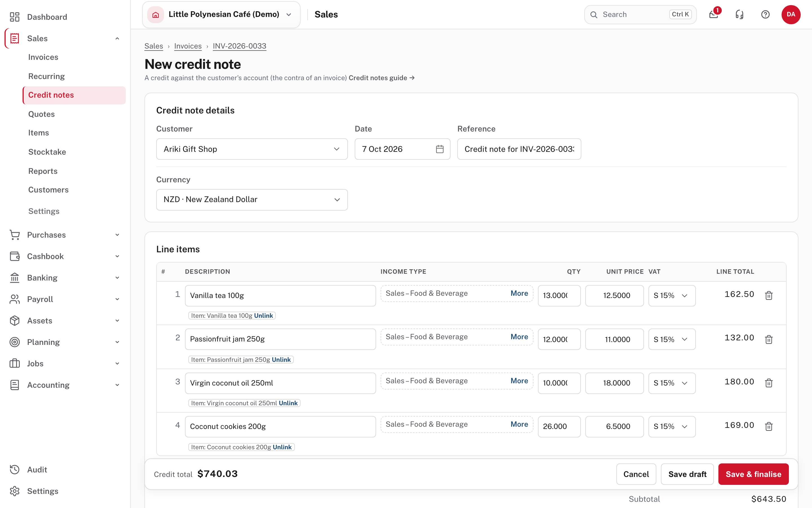
Task: Click the Banking building icon
Action: (14, 278)
